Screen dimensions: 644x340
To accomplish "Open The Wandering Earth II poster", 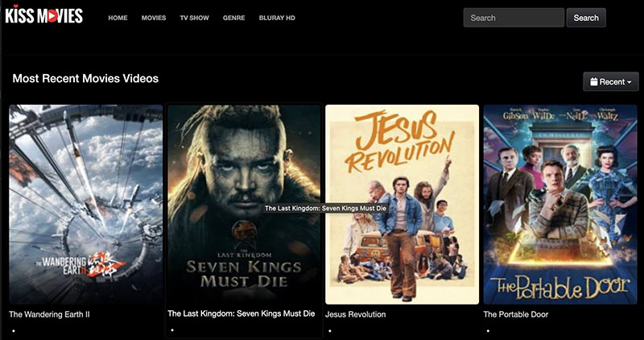I will coord(85,203).
